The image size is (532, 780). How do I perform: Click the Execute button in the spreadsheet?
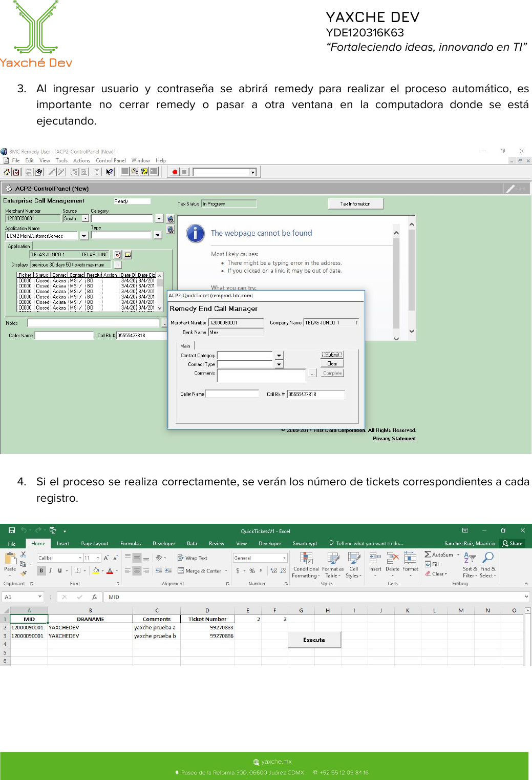[314, 640]
